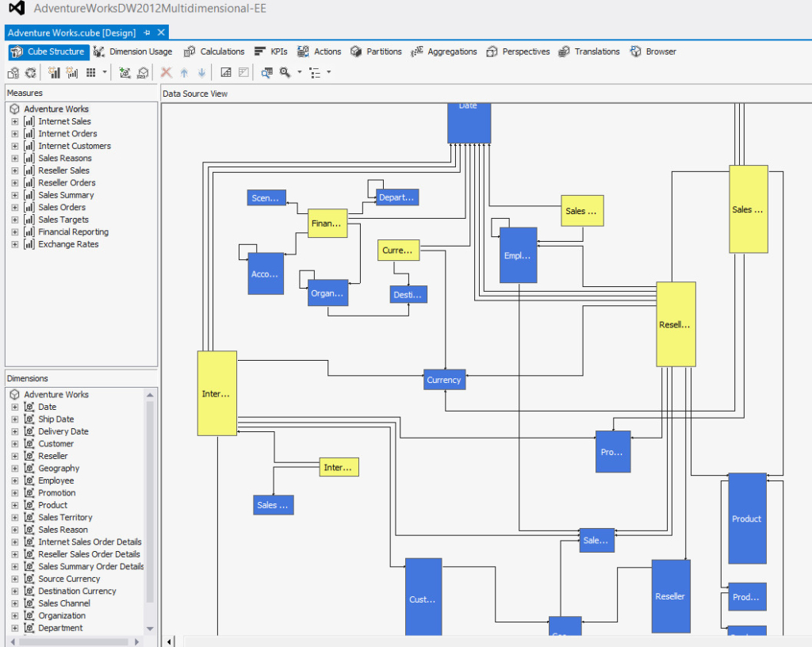The width and height of the screenshot is (812, 647).
Task: Select the Cust... table in diagram
Action: [x=423, y=597]
